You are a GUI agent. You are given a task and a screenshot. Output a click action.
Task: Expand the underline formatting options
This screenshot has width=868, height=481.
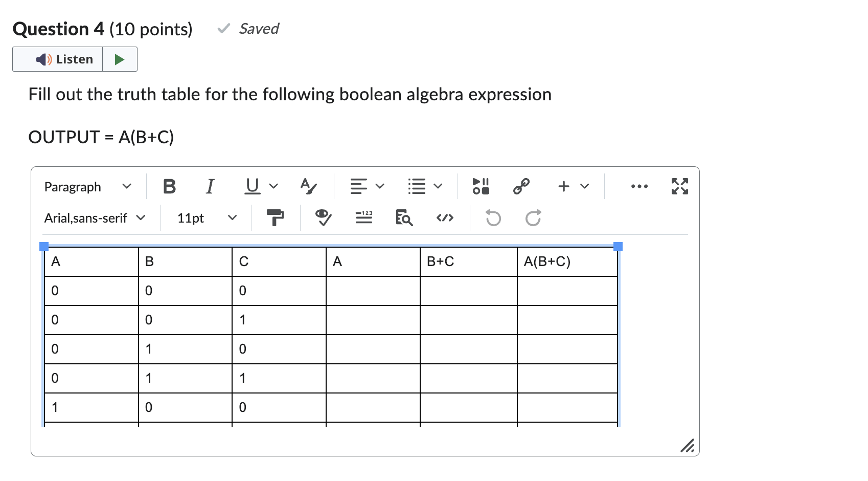click(x=274, y=186)
